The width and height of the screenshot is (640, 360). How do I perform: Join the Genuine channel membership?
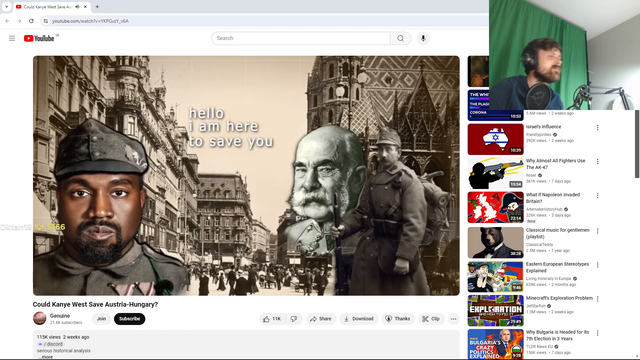[x=101, y=319]
